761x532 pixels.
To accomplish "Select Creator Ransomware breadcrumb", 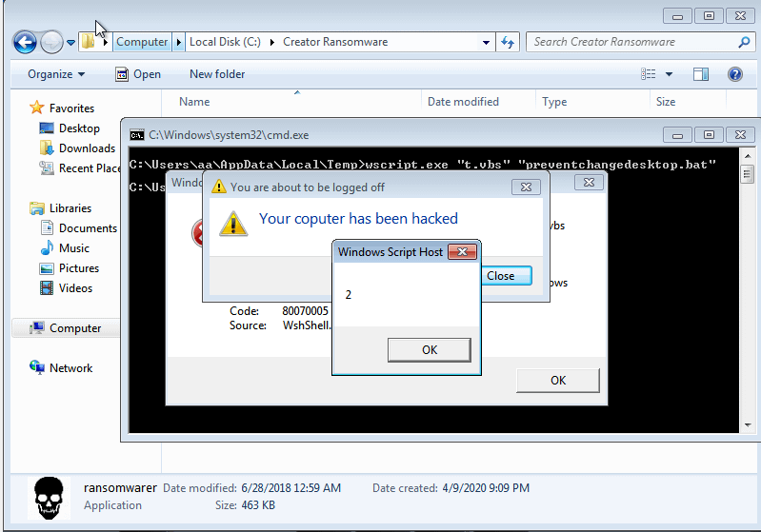I will [x=335, y=42].
